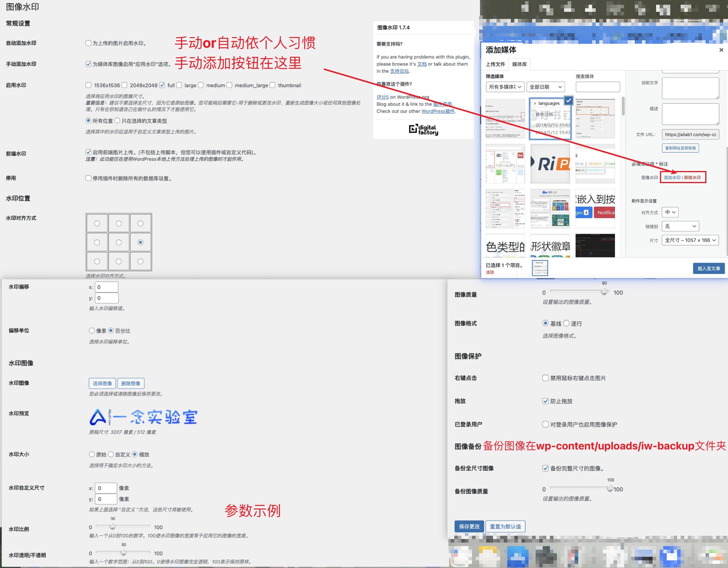This screenshot has height=568, width=728.
Task: Switch image format to 逐行
Action: click(566, 323)
